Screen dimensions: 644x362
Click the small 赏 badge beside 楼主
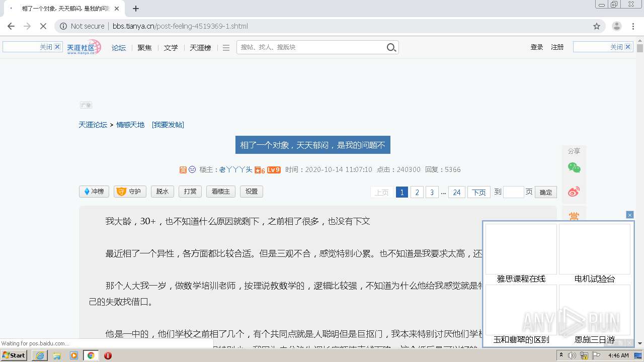pos(183,170)
